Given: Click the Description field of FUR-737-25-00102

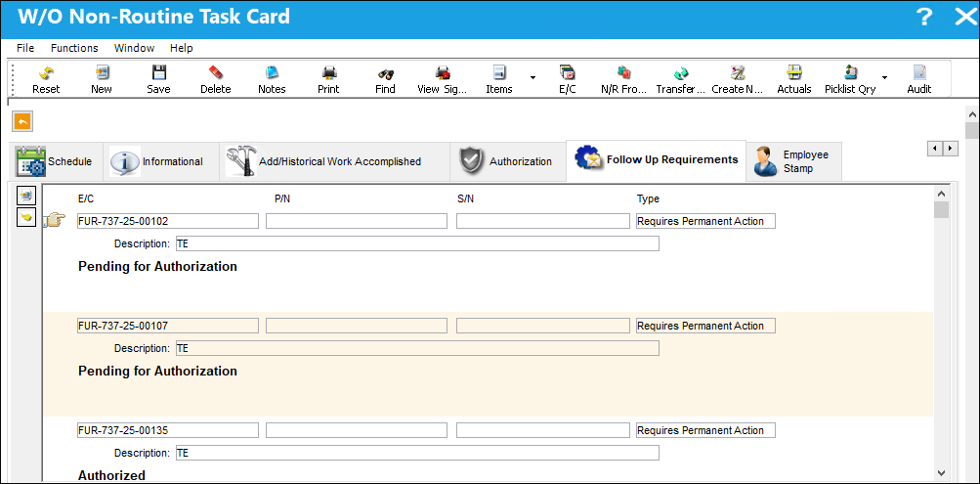Looking at the screenshot, I should click(417, 243).
